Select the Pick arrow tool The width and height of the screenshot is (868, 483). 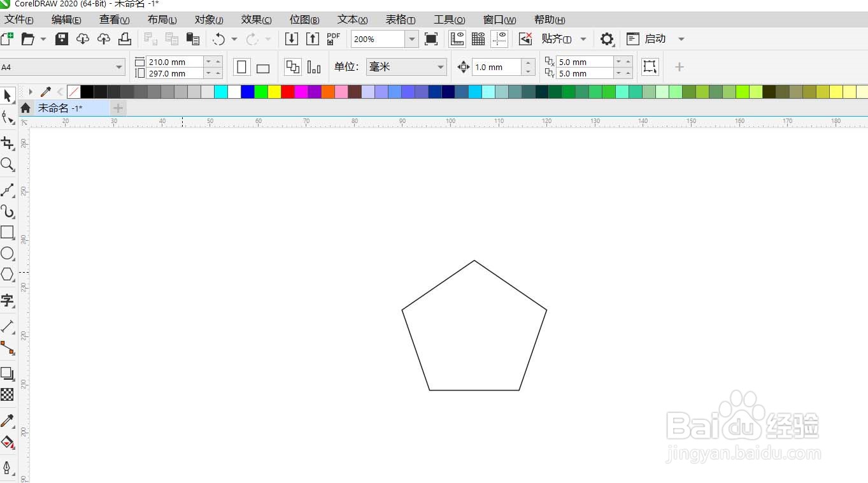pos(8,96)
